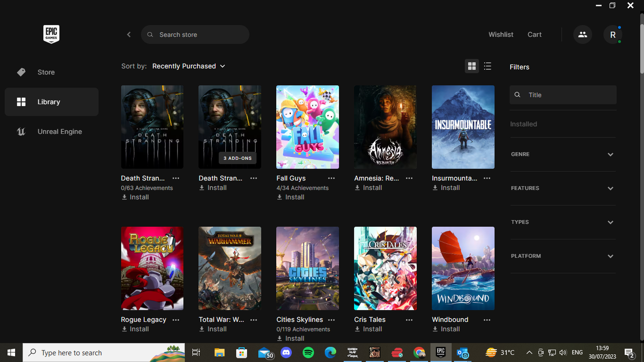Switch to list view layout
The height and width of the screenshot is (362, 644).
coord(488,66)
